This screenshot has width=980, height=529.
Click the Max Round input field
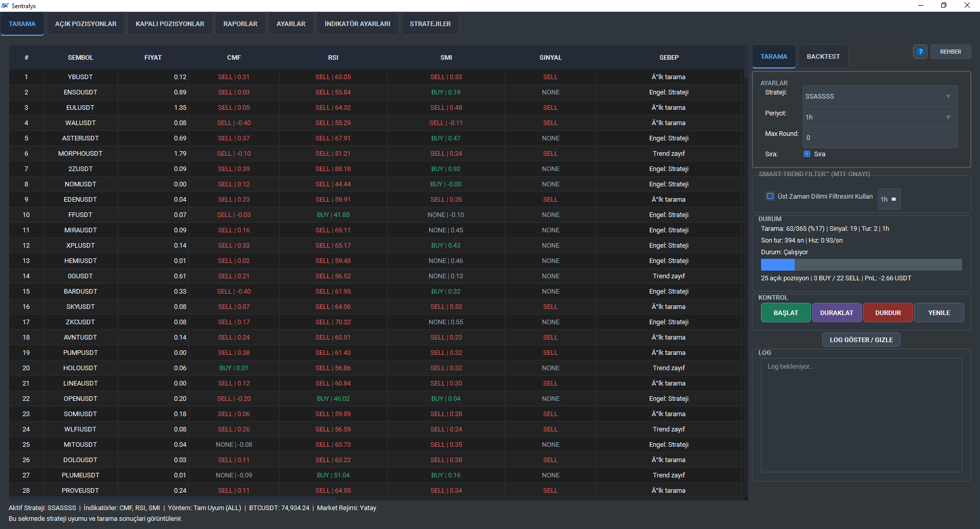point(879,138)
